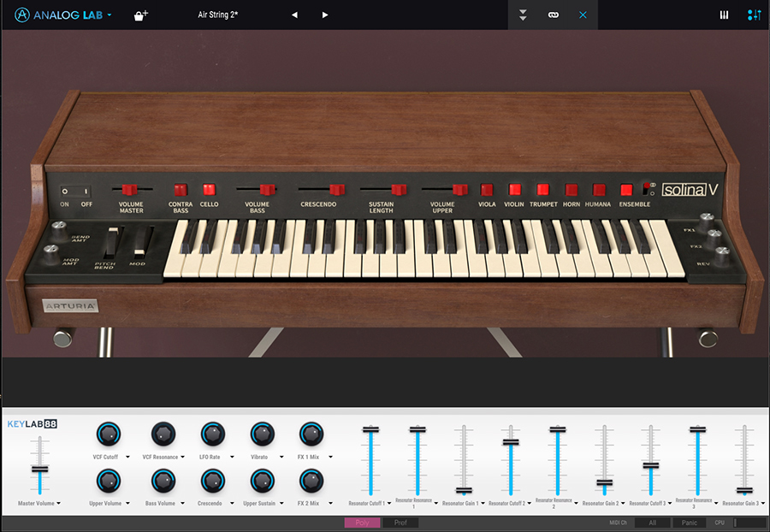Toggle the Horn red button
Viewport: 770px width, 532px height.
[x=572, y=190]
